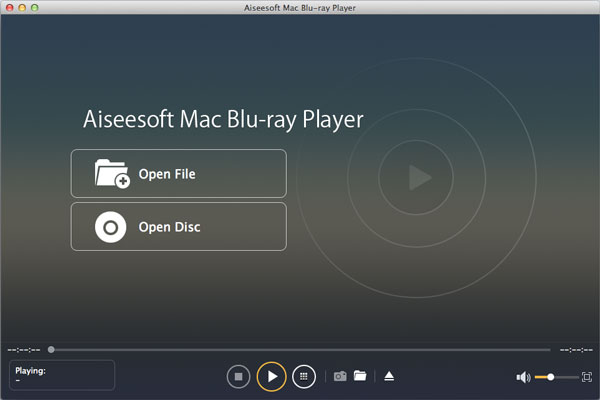600x400 pixels.
Task: Click the folder-plus icon in Open File
Action: [x=111, y=174]
